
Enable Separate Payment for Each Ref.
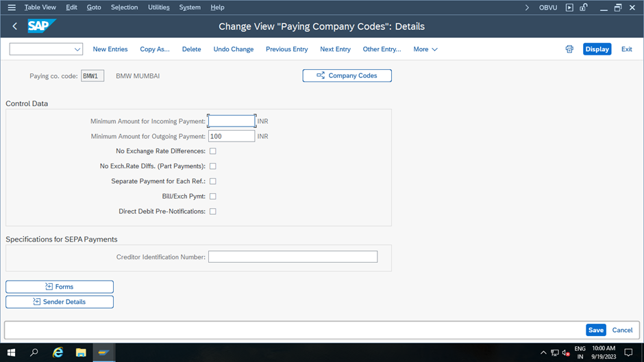pyautogui.click(x=213, y=181)
